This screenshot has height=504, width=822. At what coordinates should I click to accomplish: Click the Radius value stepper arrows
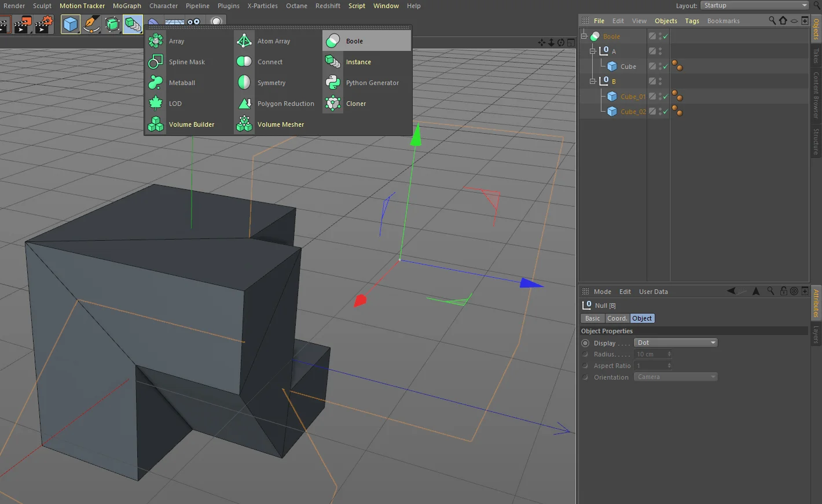pos(669,354)
